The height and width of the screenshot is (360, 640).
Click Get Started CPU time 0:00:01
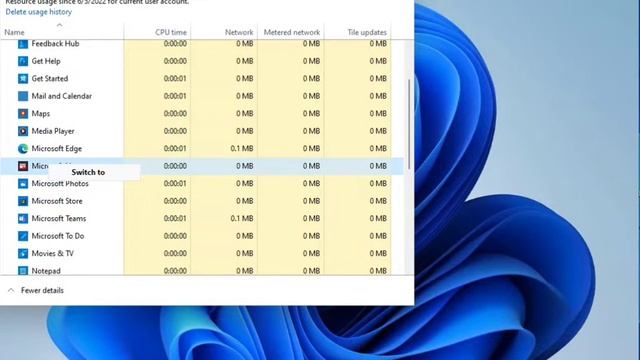click(175, 79)
